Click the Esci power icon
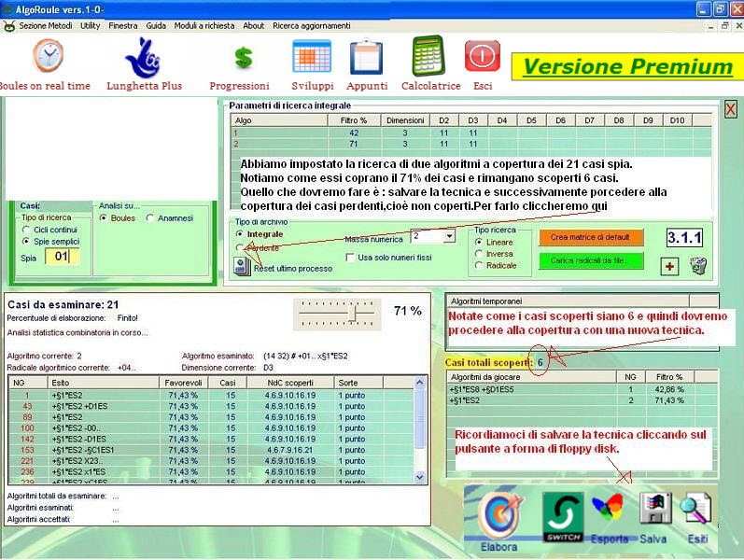Viewport: 744px width, 560px height. 482,56
